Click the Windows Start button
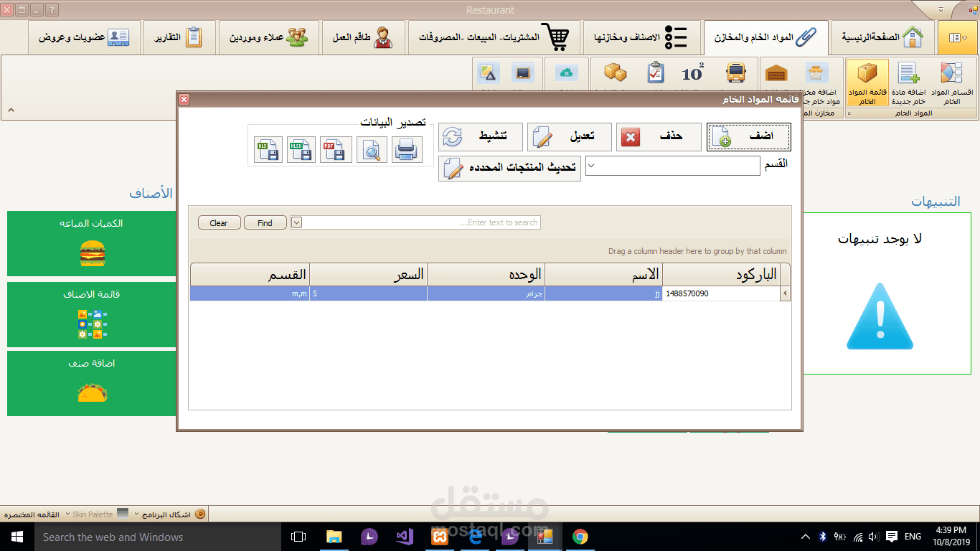The width and height of the screenshot is (980, 551). point(17,536)
